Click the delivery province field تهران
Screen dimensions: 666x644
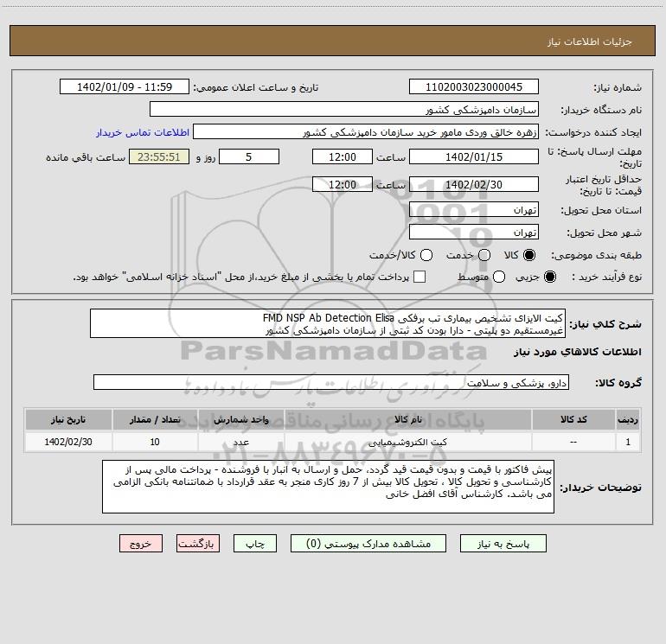474,210
